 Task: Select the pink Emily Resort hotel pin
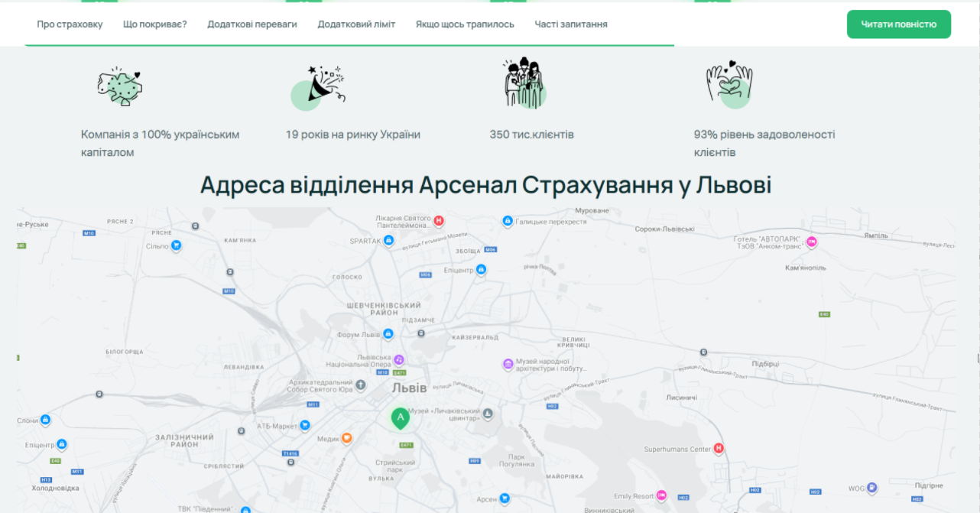(x=662, y=496)
